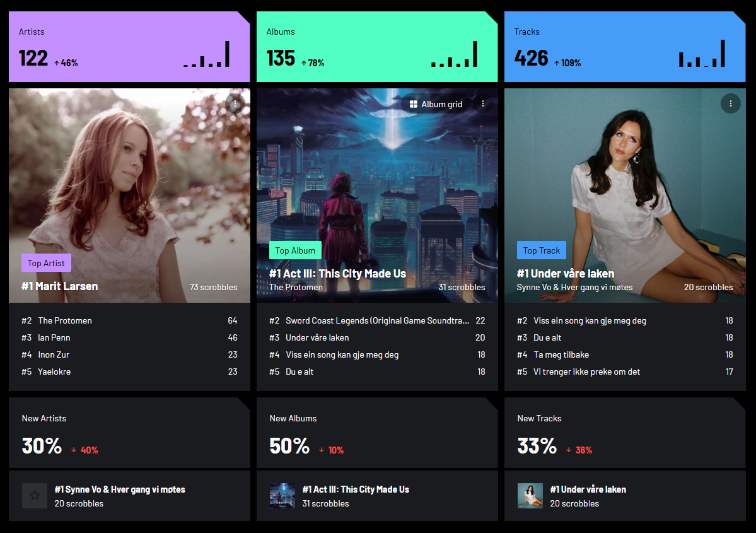This screenshot has height=533, width=756.
Task: Open Act III album thumbnail under New Albums
Action: pyautogui.click(x=282, y=496)
